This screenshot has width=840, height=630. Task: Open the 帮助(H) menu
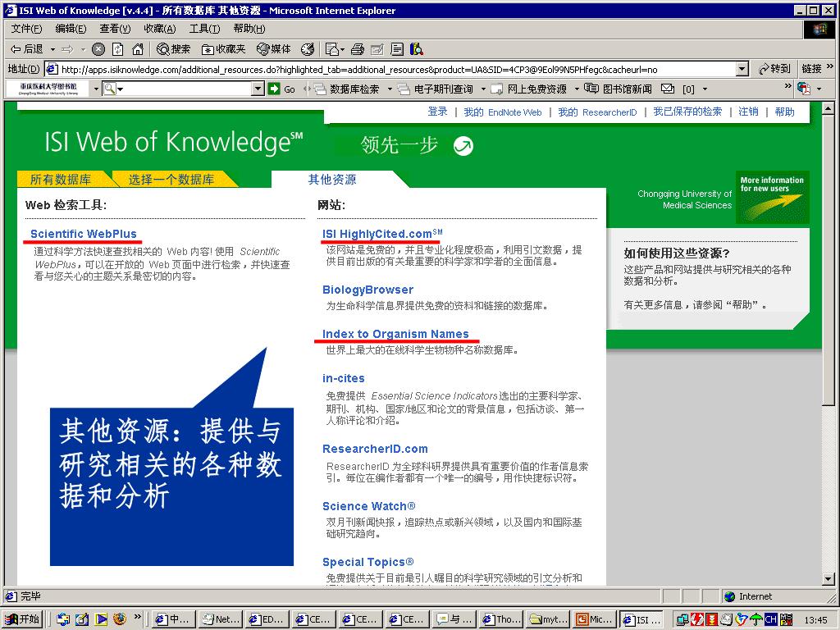(x=249, y=29)
